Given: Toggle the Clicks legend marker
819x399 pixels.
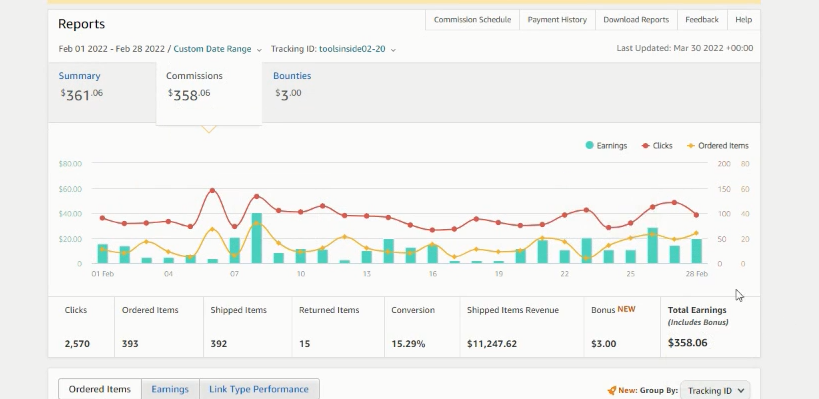Looking at the screenshot, I should coord(646,146).
